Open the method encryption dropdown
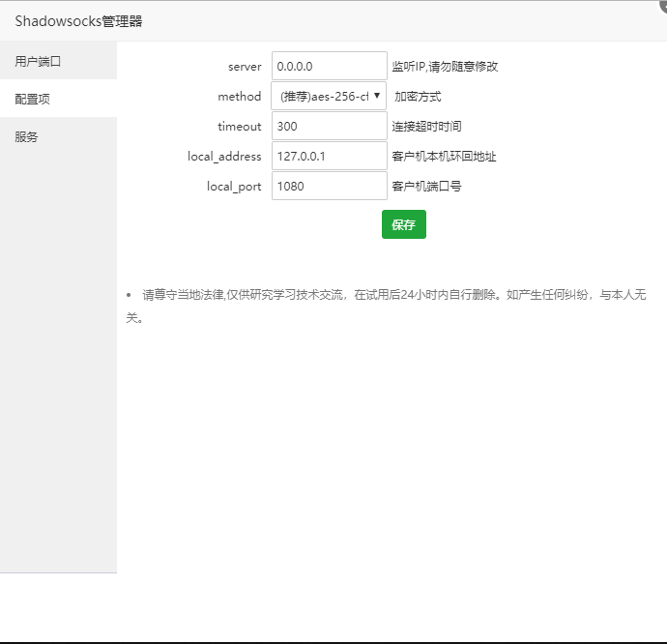The height and width of the screenshot is (644, 667). coord(329,96)
